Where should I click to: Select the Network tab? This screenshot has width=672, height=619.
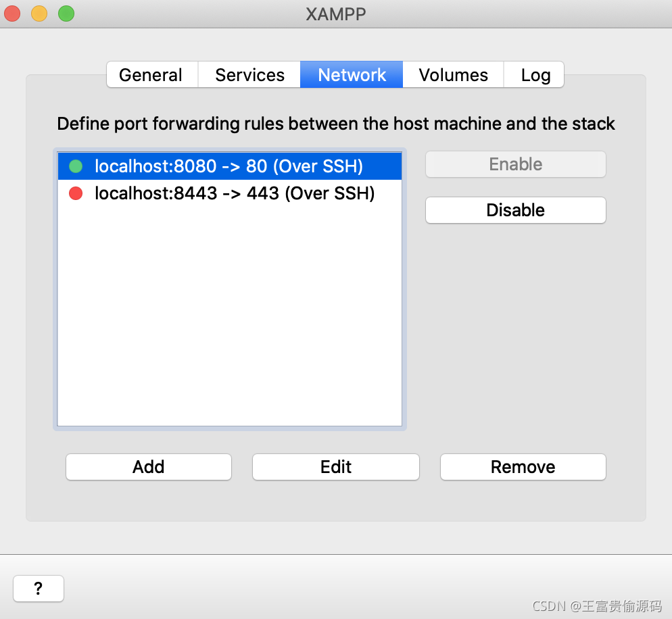click(x=352, y=75)
